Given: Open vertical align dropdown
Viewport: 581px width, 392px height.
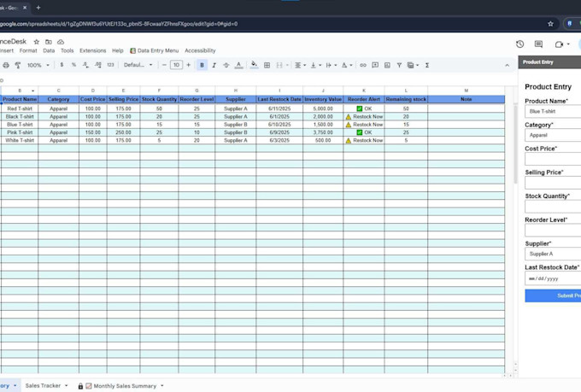Looking at the screenshot, I should pos(315,65).
